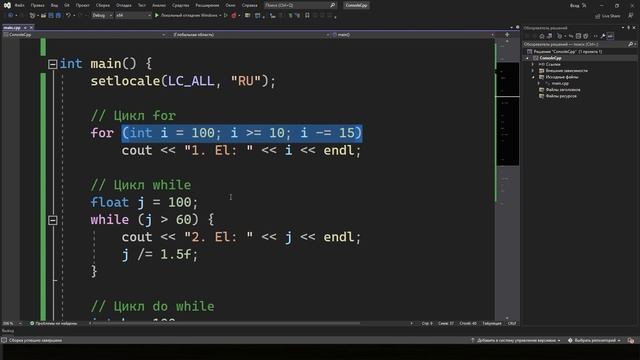Open the Git menu
The image size is (640, 360).
pos(67,5)
